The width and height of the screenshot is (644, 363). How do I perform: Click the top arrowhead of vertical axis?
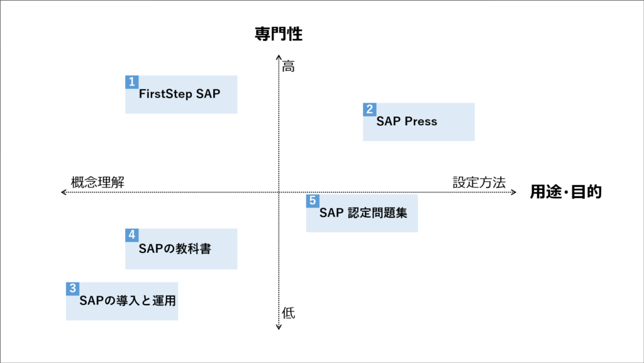pyautogui.click(x=279, y=57)
